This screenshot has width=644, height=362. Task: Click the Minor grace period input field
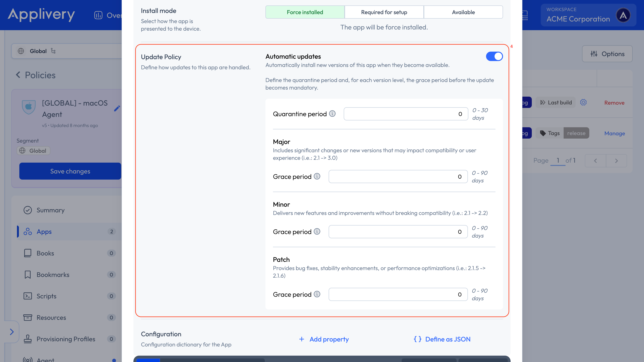pyautogui.click(x=398, y=232)
